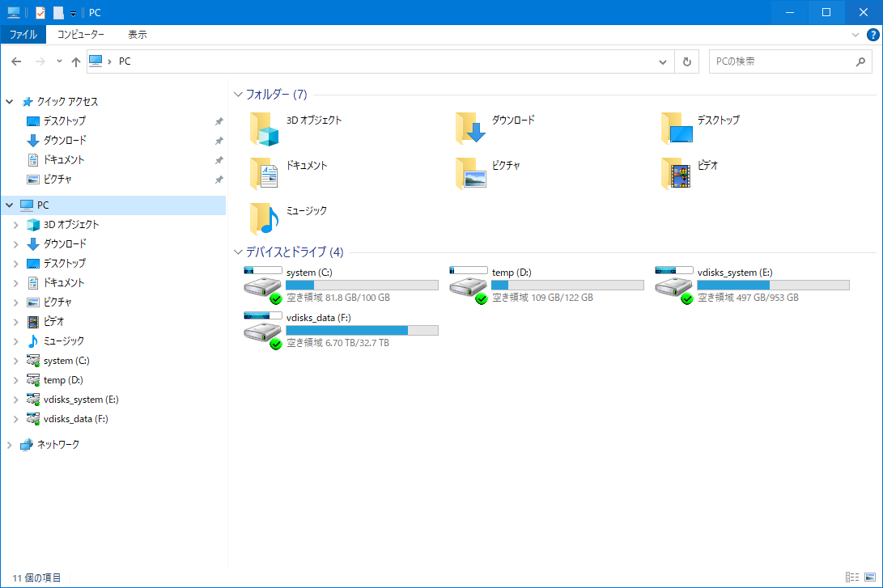
Task: Click the properties icon in title bar quick access
Action: pos(40,12)
